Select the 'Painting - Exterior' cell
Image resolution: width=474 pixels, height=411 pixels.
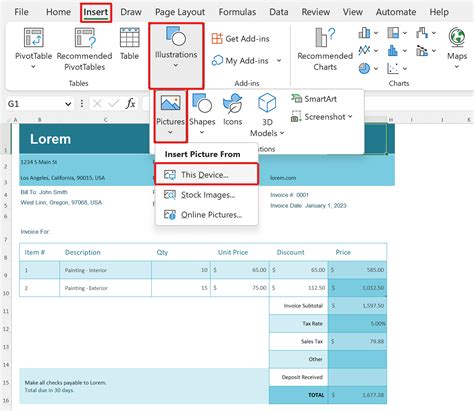coord(105,288)
